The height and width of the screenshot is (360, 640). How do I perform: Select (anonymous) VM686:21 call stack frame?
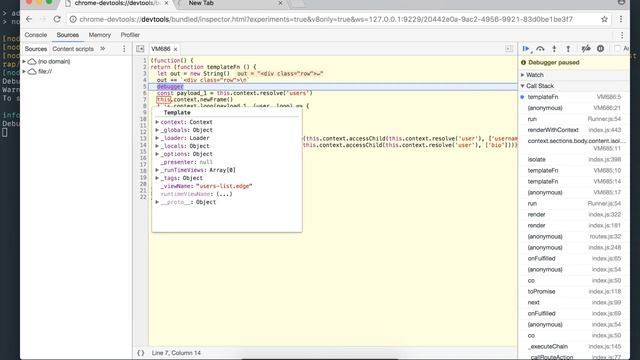pyautogui.click(x=574, y=108)
